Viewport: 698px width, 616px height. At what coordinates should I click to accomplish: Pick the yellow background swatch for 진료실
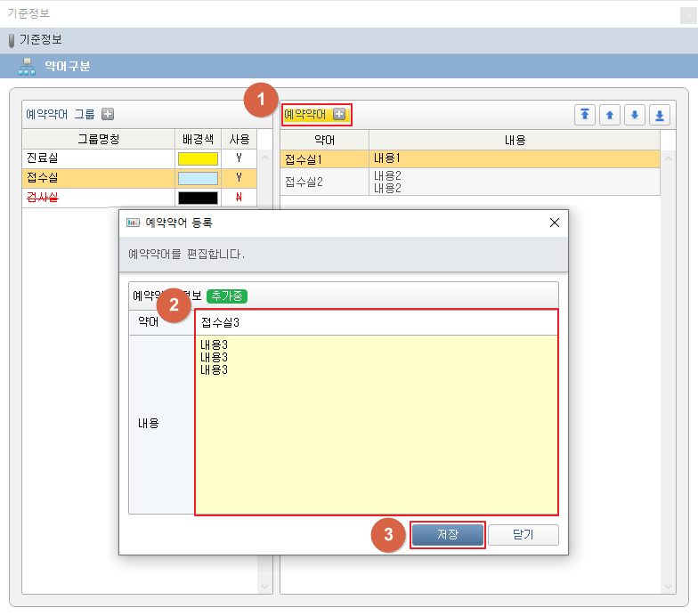(x=198, y=158)
